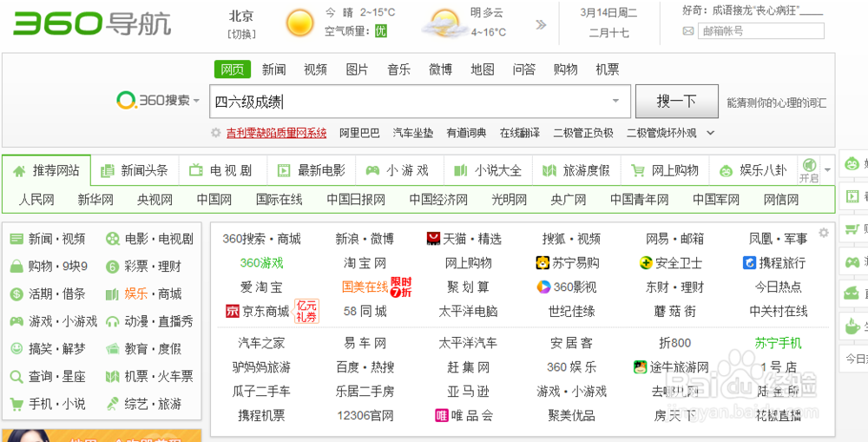The height and width of the screenshot is (442, 868).
Task: Switch to the 网上购物 category tab
Action: tap(665, 170)
